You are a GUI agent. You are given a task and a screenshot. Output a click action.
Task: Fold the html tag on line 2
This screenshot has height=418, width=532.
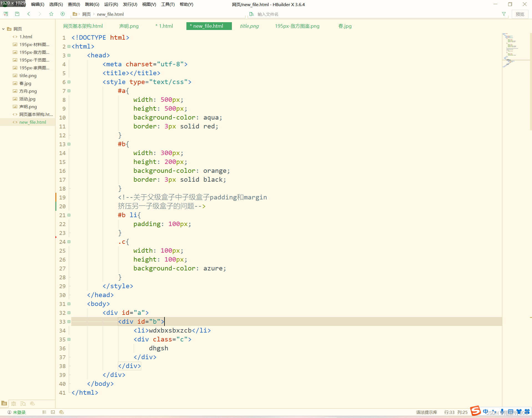point(69,47)
